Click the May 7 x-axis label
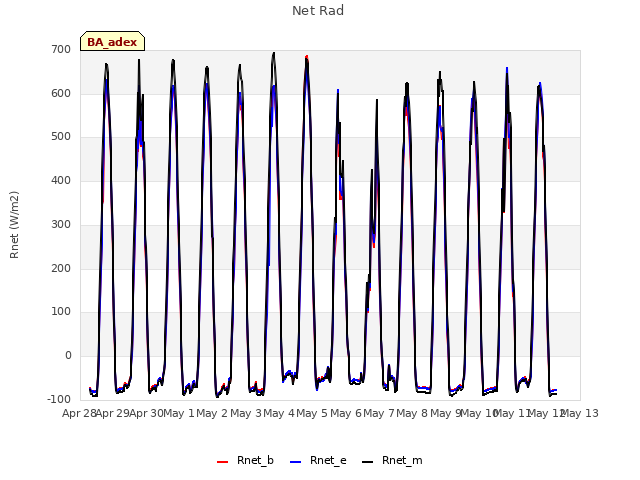640x480 pixels. (379, 413)
